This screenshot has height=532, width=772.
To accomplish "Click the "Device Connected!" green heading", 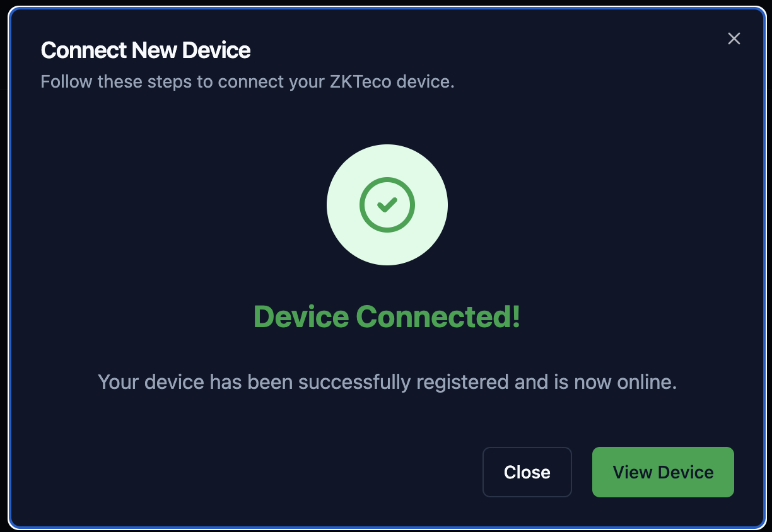I will [387, 316].
